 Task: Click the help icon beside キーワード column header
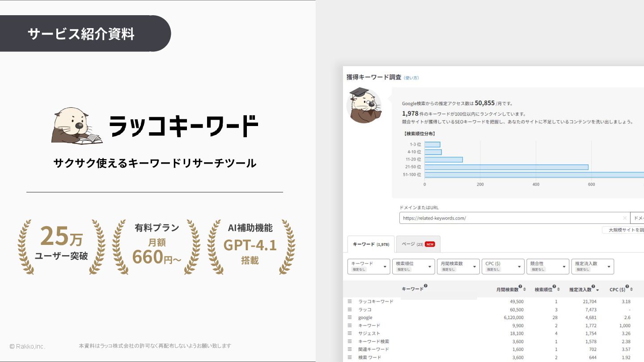click(x=426, y=286)
